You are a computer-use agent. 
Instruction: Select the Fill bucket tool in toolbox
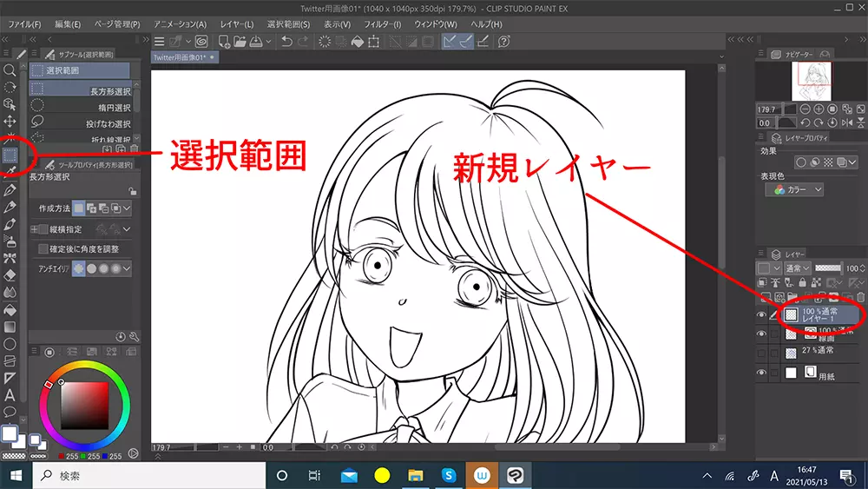click(10, 309)
